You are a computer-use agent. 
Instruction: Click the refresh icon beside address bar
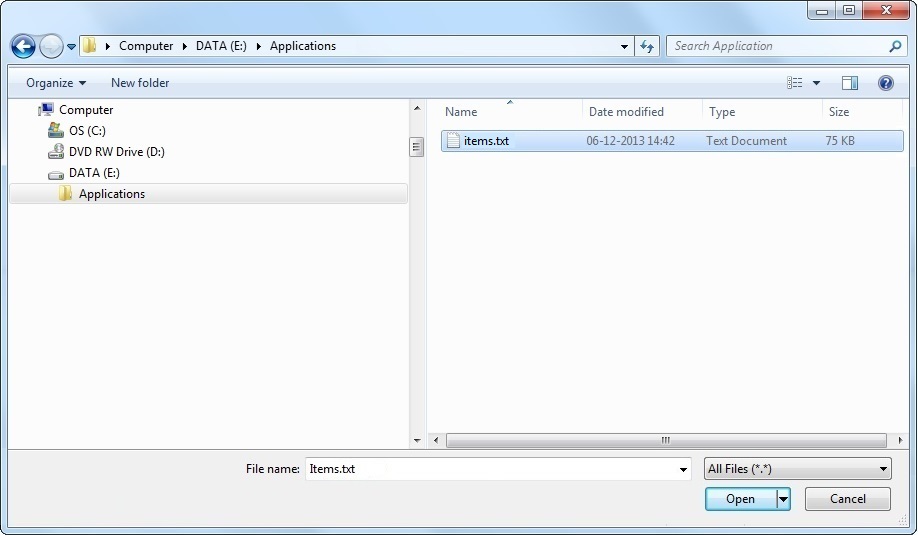[647, 46]
